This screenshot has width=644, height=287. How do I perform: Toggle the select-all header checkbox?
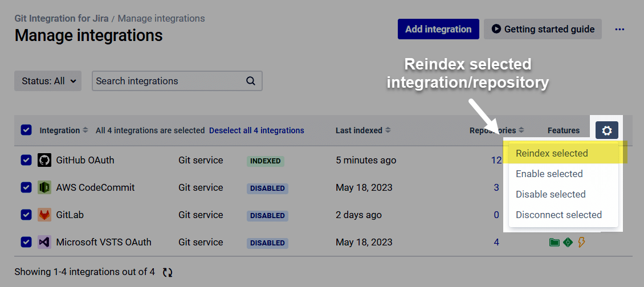(26, 130)
